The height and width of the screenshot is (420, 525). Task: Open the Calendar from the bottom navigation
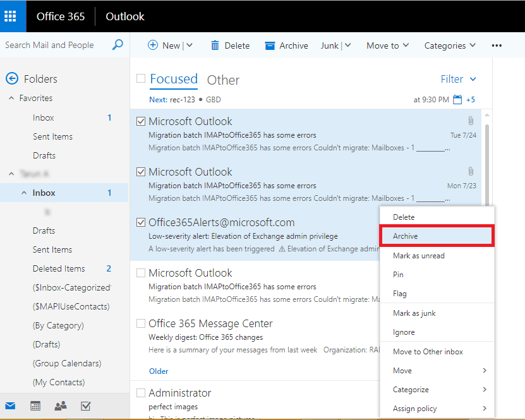35,406
